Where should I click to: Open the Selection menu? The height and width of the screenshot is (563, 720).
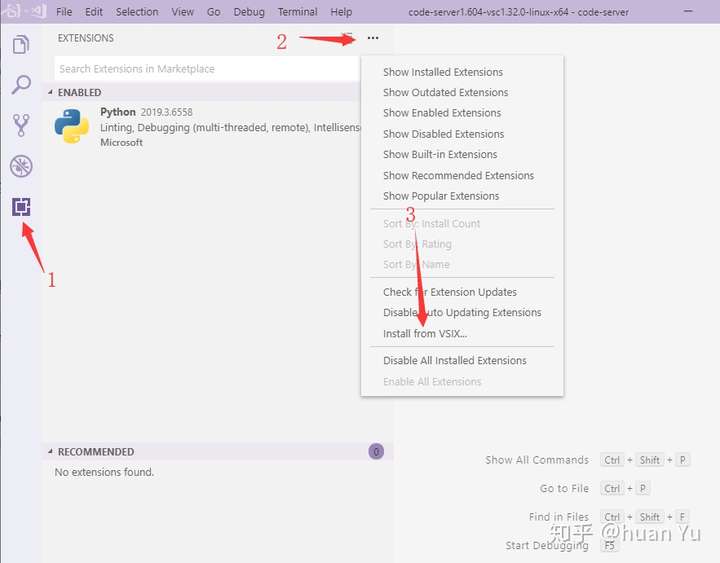pos(137,12)
